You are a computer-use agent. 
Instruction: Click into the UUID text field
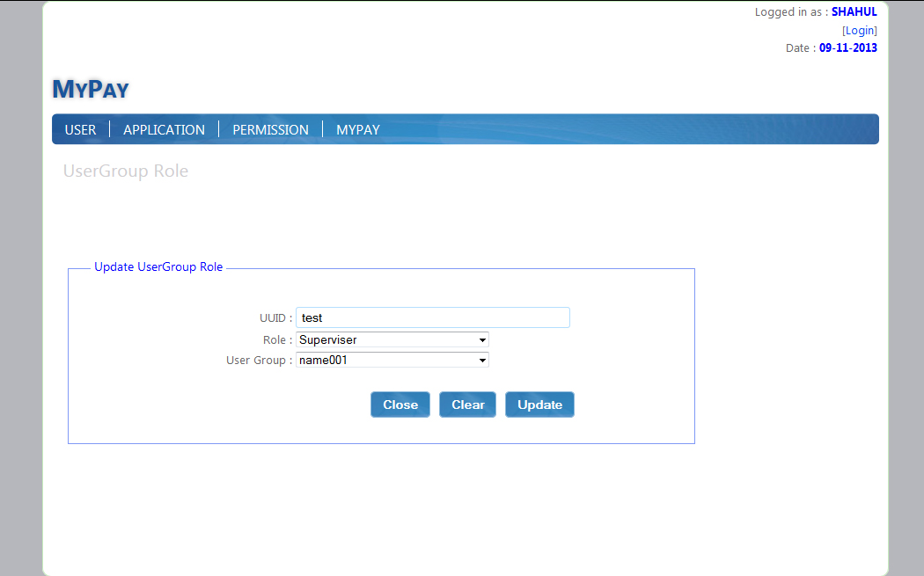[433, 317]
